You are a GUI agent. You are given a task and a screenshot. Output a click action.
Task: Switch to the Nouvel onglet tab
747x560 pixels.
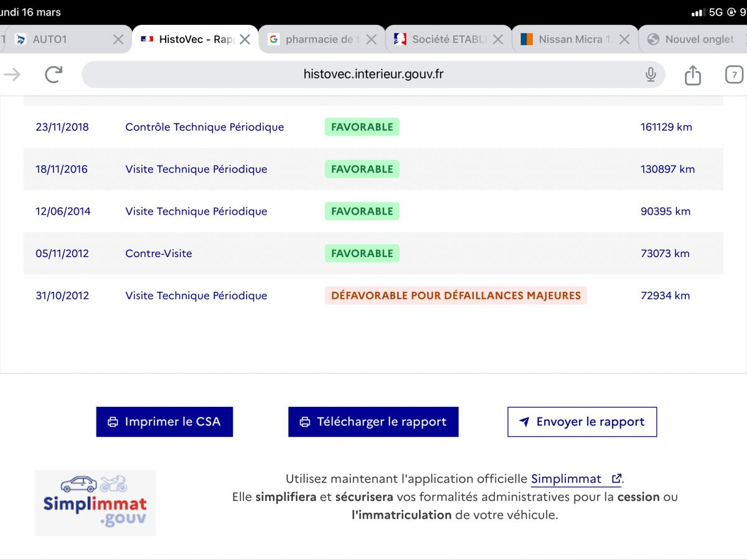pyautogui.click(x=692, y=39)
